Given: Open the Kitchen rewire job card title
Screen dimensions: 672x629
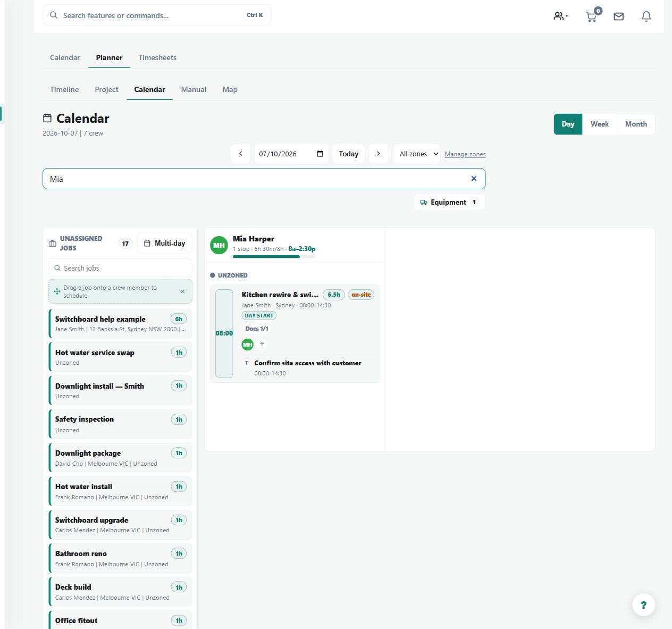Looking at the screenshot, I should pos(280,295).
